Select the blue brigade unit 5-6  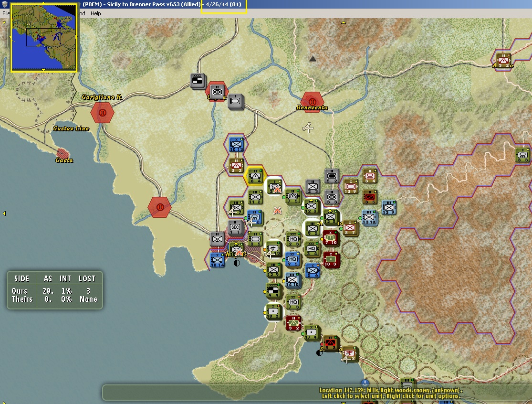[x=313, y=271]
